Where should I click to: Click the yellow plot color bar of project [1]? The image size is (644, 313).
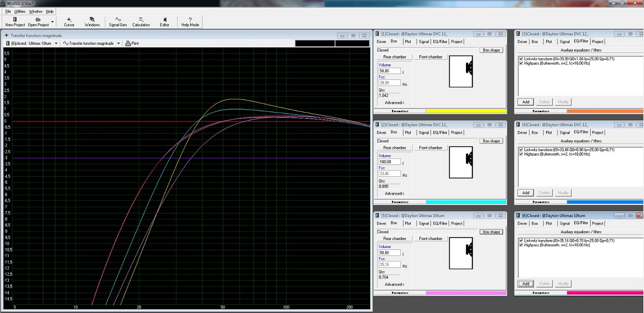tap(466, 111)
